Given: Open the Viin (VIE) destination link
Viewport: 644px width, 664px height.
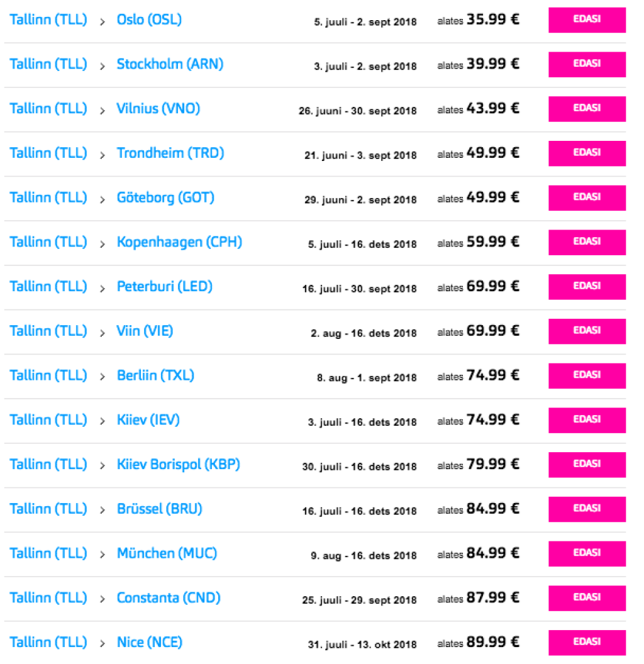Looking at the screenshot, I should (x=145, y=331).
